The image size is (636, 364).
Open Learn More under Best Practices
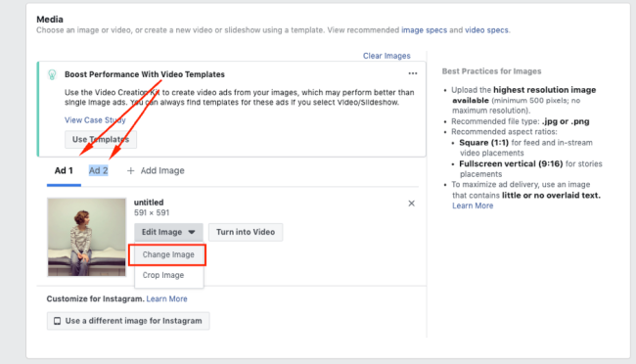click(473, 205)
